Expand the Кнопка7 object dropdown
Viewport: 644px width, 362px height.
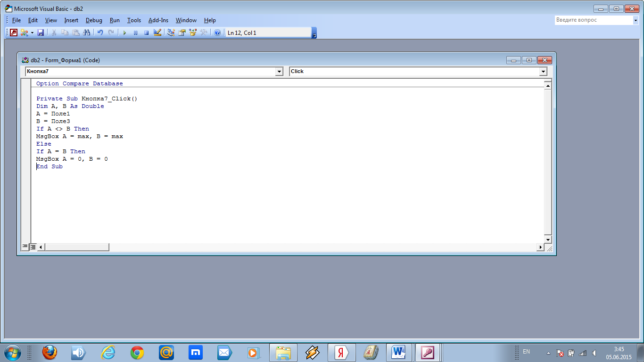pyautogui.click(x=280, y=72)
